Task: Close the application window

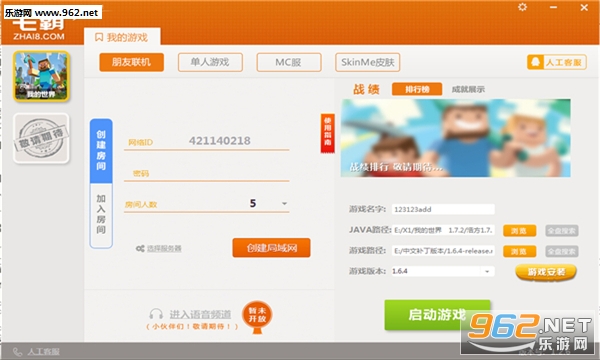Action: [x=584, y=7]
